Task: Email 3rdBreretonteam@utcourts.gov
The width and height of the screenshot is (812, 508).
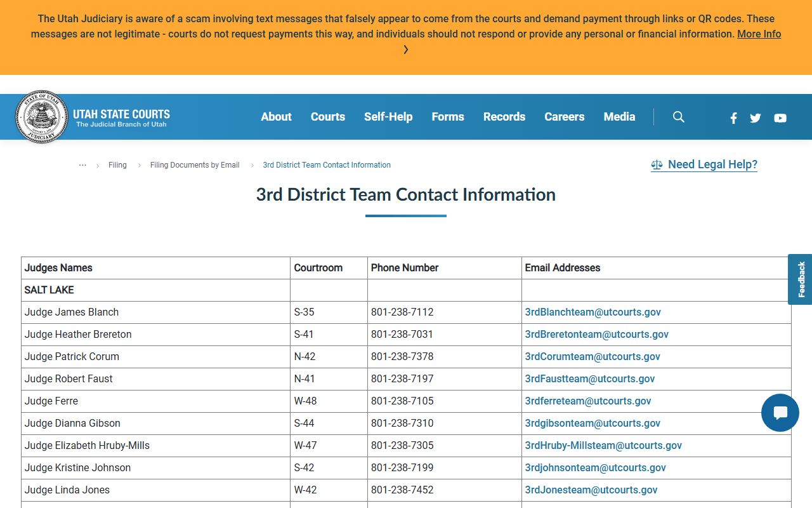Action: point(596,334)
